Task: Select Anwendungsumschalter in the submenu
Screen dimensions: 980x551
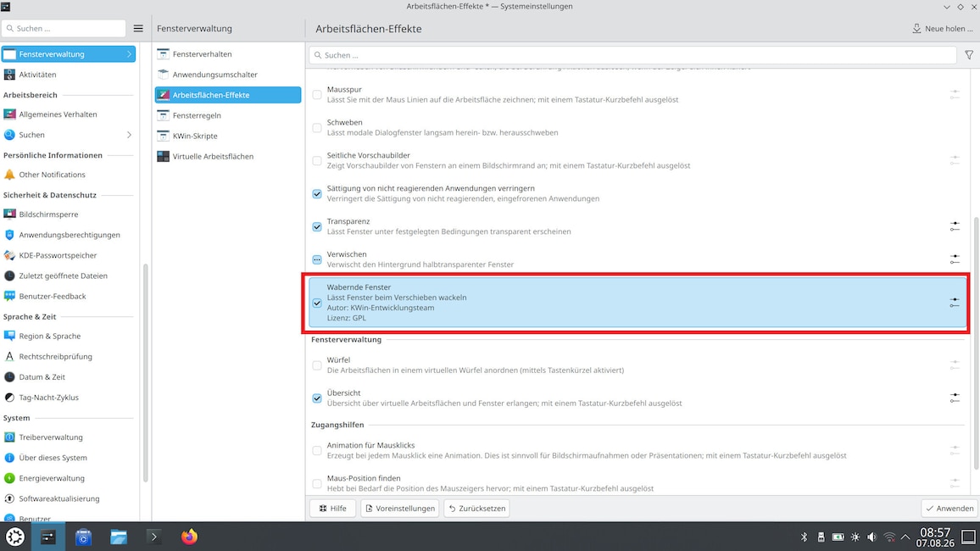Action: 228,75
